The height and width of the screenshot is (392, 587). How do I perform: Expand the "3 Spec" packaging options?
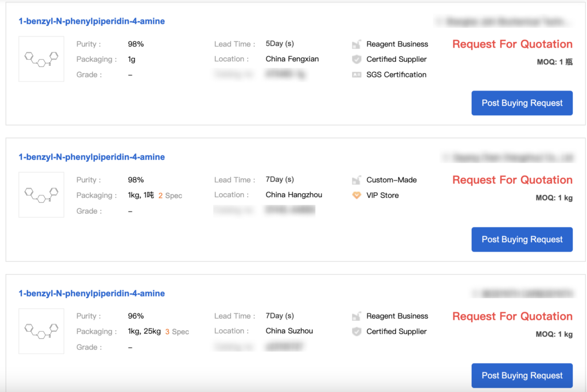coord(177,332)
